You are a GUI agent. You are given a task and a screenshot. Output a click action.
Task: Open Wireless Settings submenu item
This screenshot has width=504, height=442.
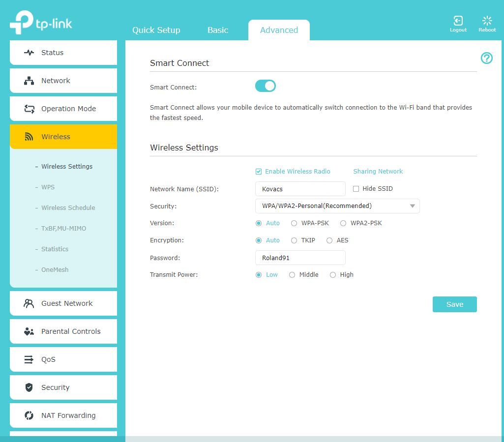tap(67, 167)
